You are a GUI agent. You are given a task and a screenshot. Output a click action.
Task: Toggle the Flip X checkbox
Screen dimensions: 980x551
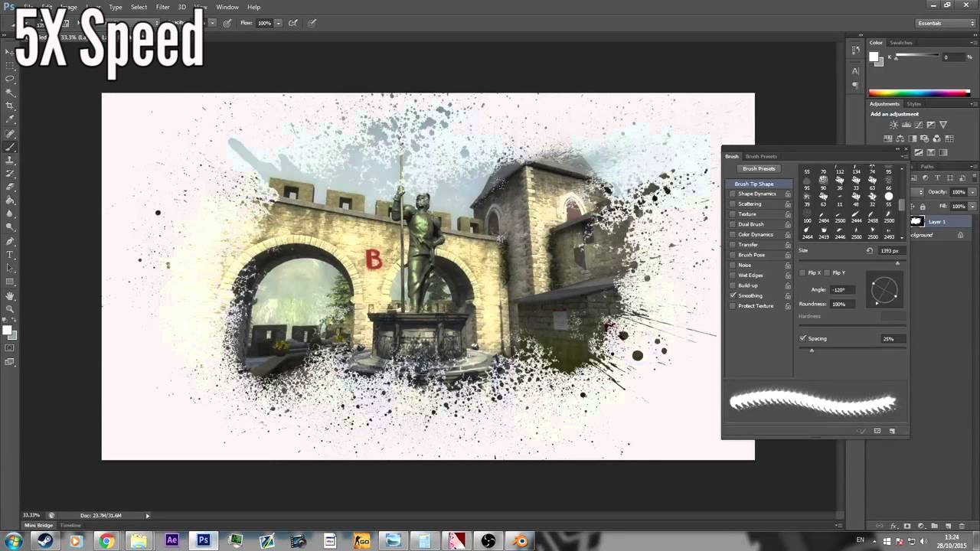click(x=802, y=272)
